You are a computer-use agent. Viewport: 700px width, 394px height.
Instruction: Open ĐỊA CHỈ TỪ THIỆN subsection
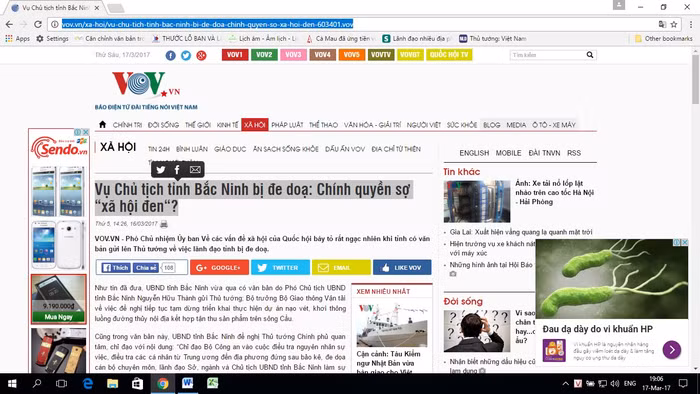(396, 149)
